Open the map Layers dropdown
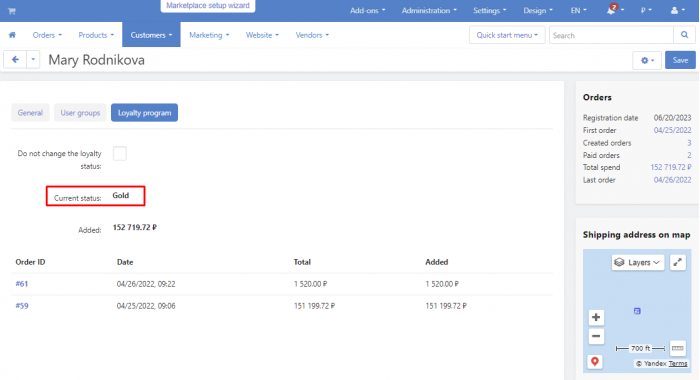Image resolution: width=700 pixels, height=380 pixels. pyautogui.click(x=638, y=262)
